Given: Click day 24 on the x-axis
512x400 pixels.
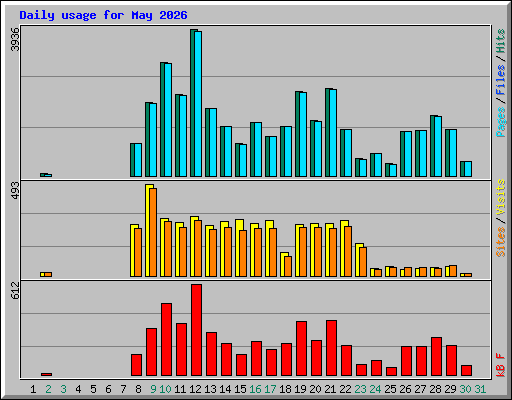Looking at the screenshot, I should (375, 389).
